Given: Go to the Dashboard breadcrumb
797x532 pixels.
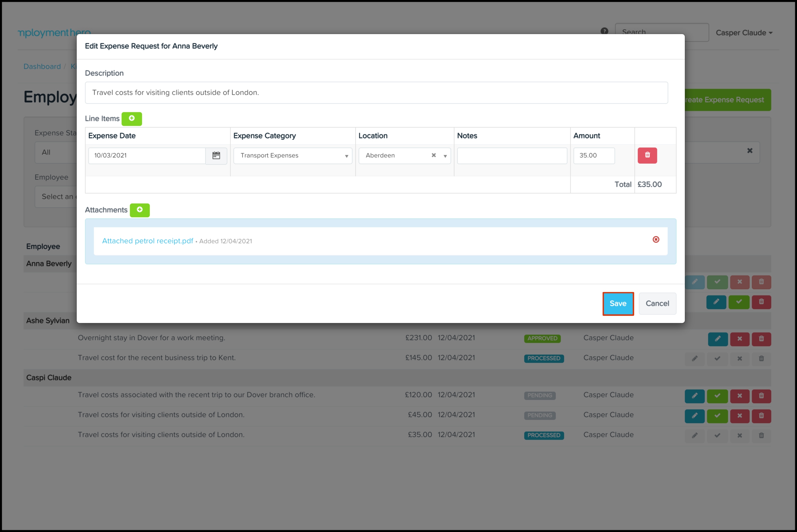Looking at the screenshot, I should [x=42, y=66].
